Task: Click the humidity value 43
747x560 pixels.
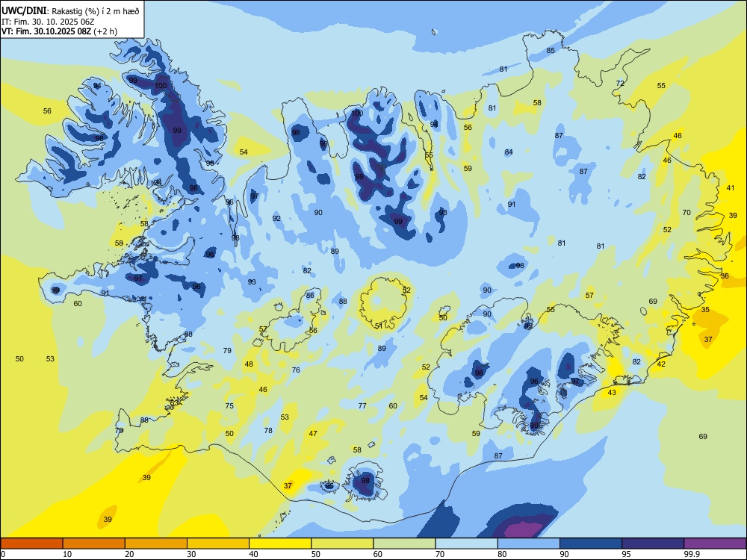Action: [x=612, y=393]
